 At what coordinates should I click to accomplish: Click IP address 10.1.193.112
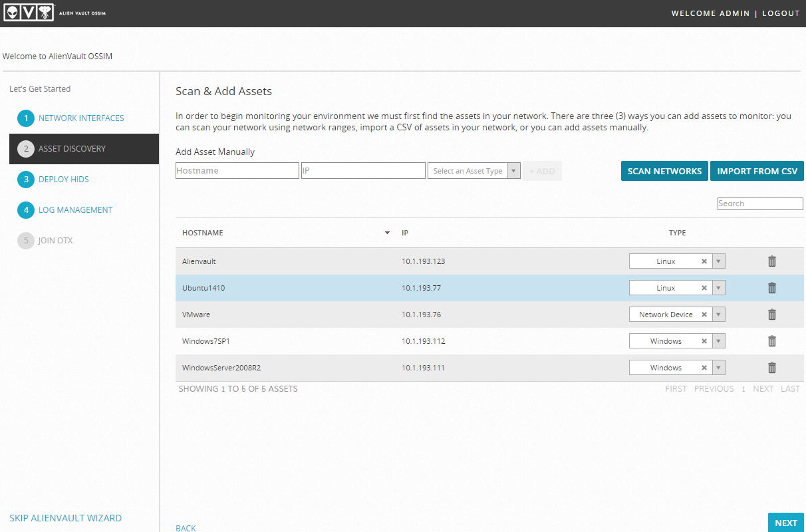point(423,341)
